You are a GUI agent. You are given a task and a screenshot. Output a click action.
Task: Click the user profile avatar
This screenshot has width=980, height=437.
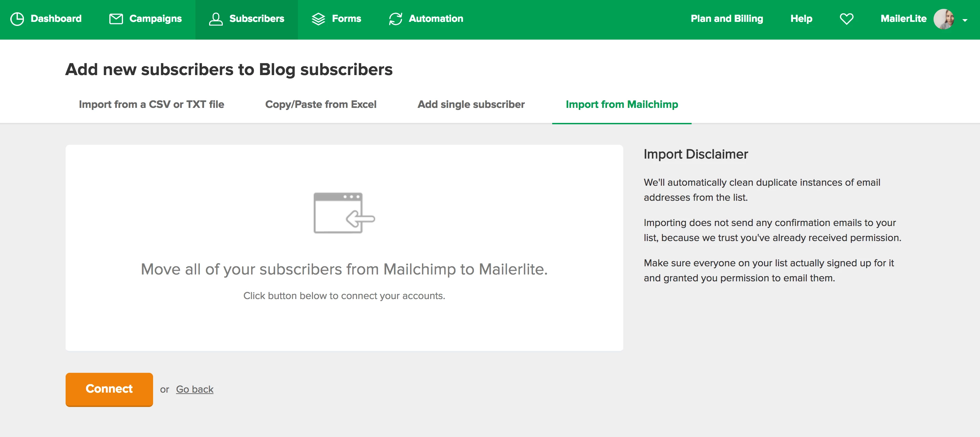(x=944, y=19)
